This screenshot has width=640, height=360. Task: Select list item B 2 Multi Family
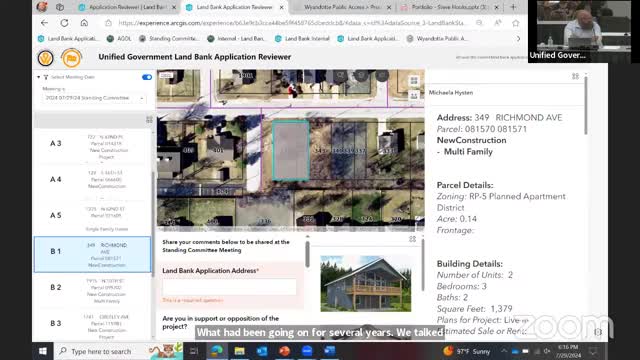tap(92, 291)
